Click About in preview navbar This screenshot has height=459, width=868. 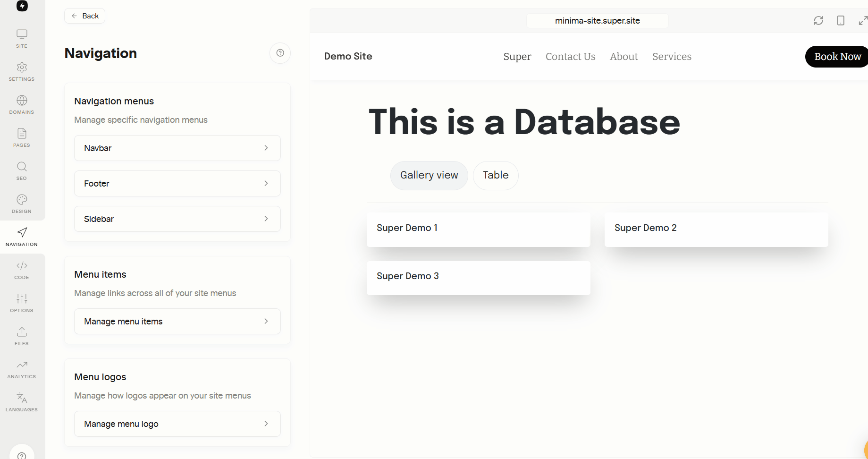point(624,57)
